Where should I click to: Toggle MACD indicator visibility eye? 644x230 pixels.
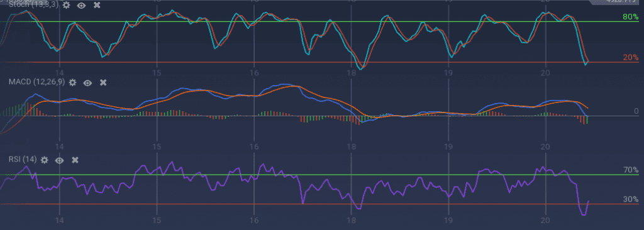coord(87,82)
